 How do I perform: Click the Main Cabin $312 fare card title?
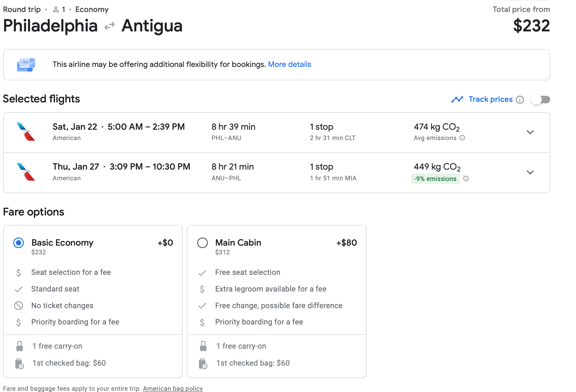(238, 243)
